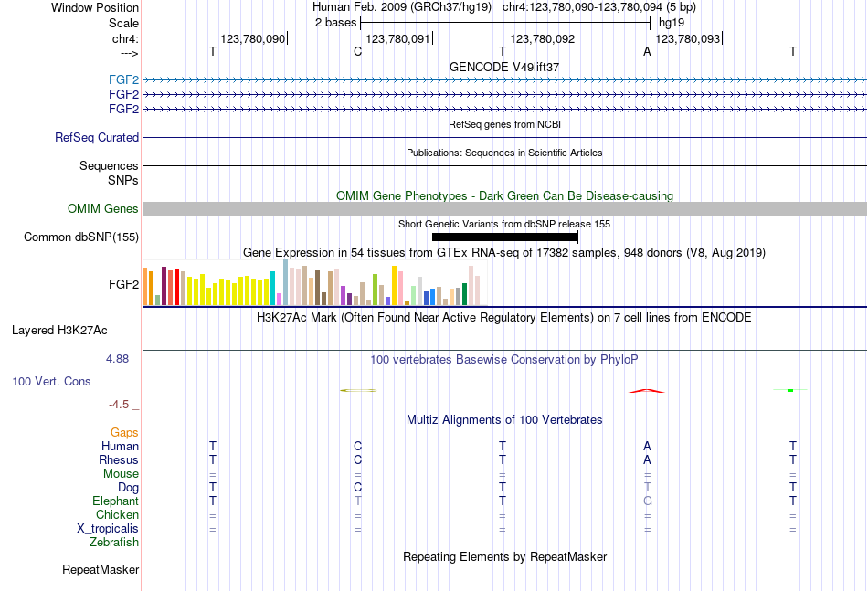The width and height of the screenshot is (868, 591).
Task: Click the ---> strand direction label
Action: click(130, 53)
